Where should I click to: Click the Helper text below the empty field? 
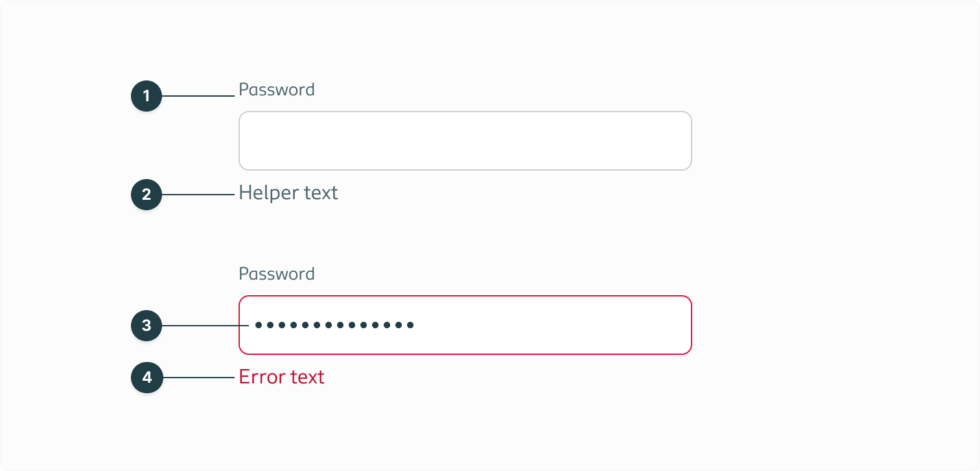pyautogui.click(x=288, y=193)
